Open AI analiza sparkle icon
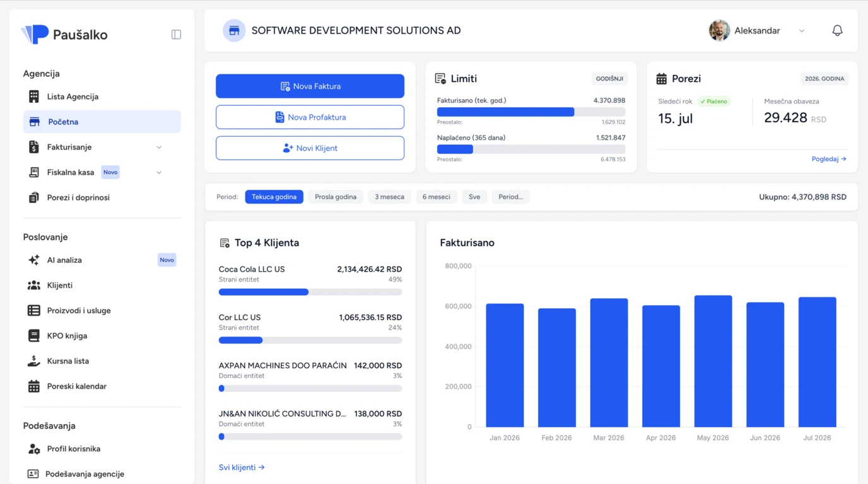This screenshot has width=868, height=484. (34, 260)
